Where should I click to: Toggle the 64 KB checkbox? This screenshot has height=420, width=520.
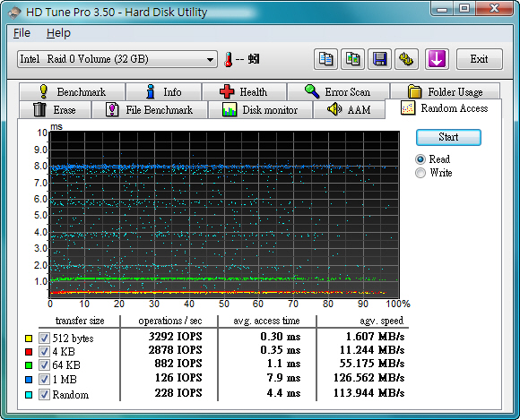[x=44, y=365]
